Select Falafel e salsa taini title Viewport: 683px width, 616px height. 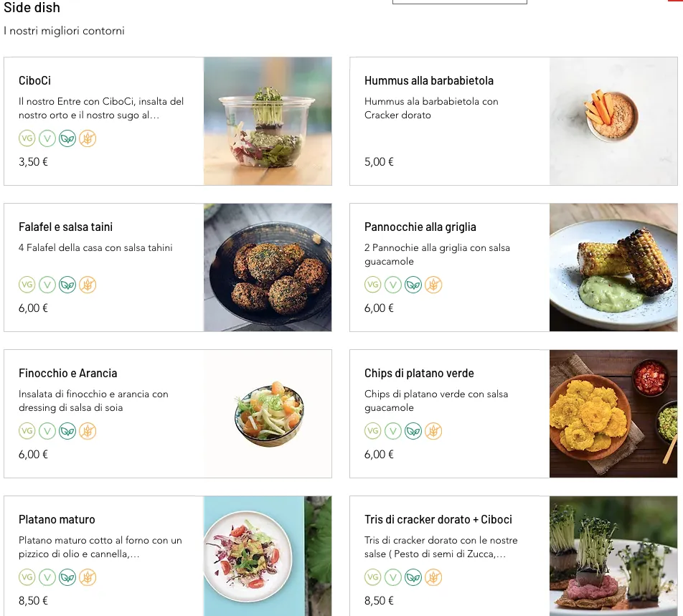click(x=65, y=227)
